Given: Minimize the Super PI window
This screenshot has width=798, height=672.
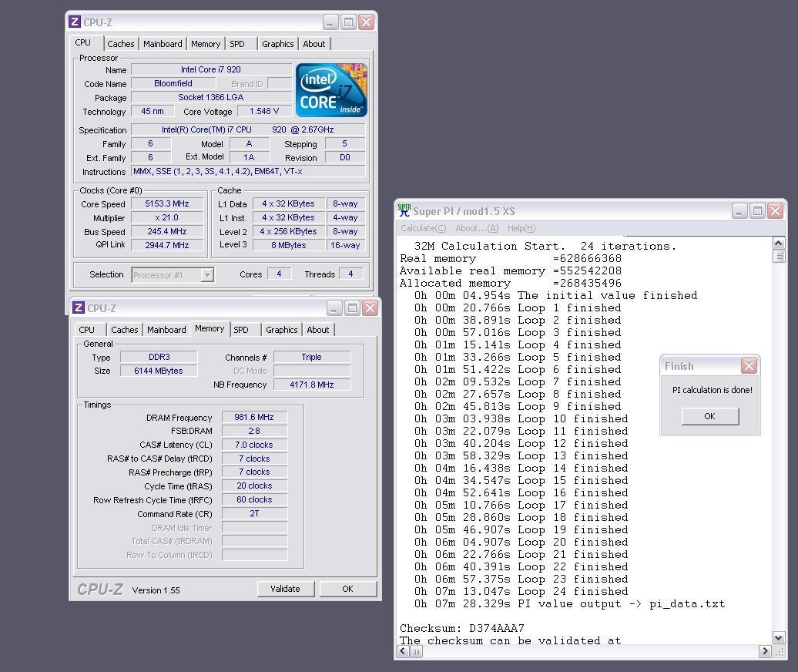Looking at the screenshot, I should (x=739, y=210).
